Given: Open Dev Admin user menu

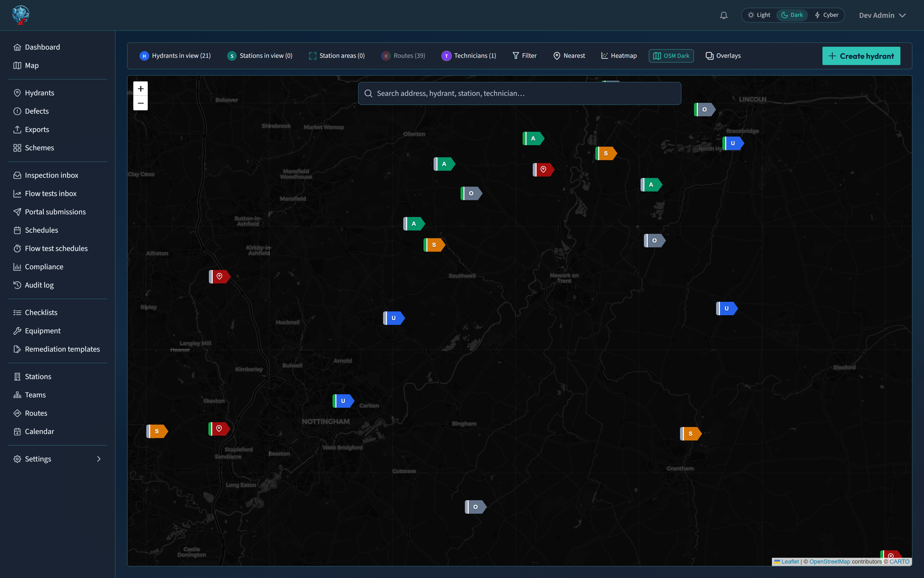Looking at the screenshot, I should [x=882, y=15].
